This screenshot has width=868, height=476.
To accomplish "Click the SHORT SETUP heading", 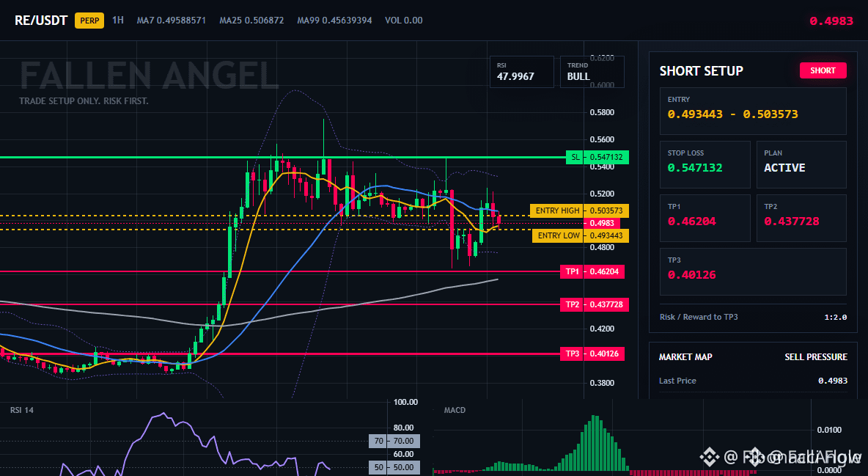I will 701,71.
